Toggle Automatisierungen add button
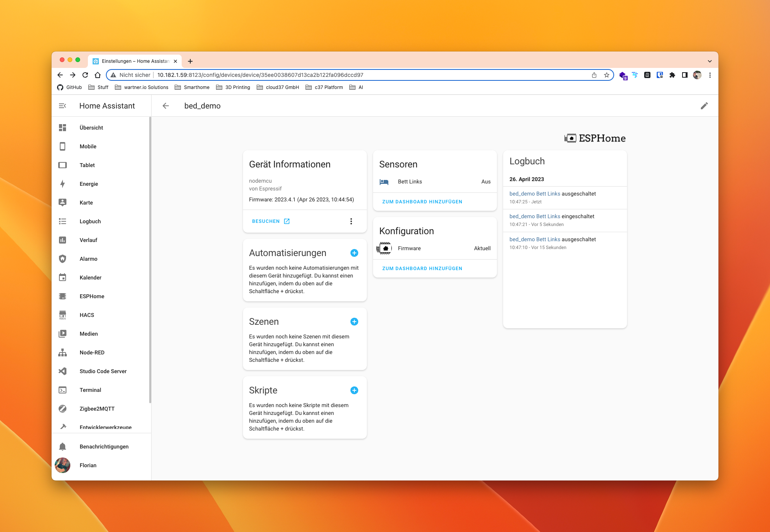The width and height of the screenshot is (770, 532). point(355,253)
